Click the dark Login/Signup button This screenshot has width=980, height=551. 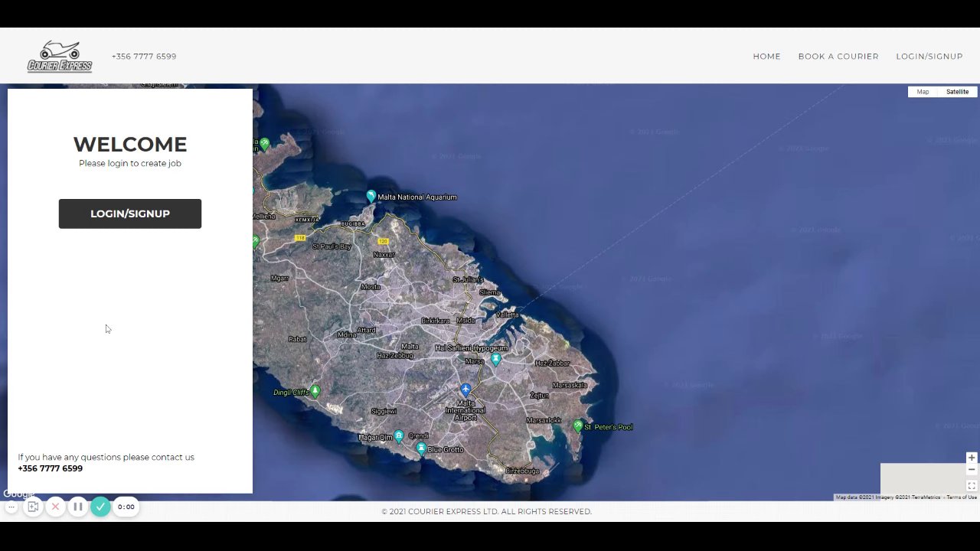pyautogui.click(x=130, y=214)
